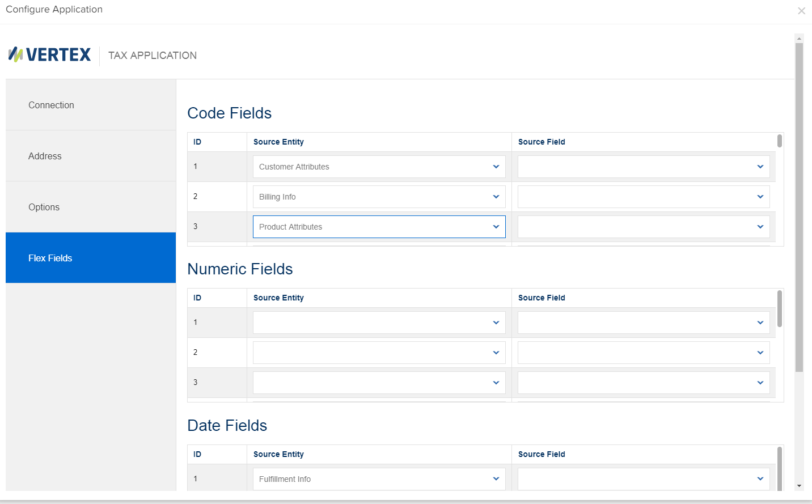The image size is (812, 504).
Task: Switch to the Address section
Action: [45, 156]
